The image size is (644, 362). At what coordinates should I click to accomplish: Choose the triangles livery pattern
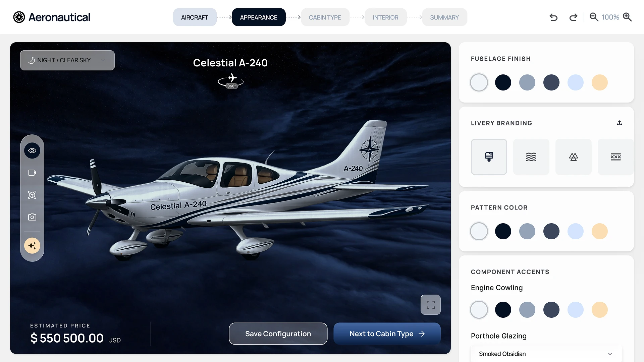click(x=574, y=157)
